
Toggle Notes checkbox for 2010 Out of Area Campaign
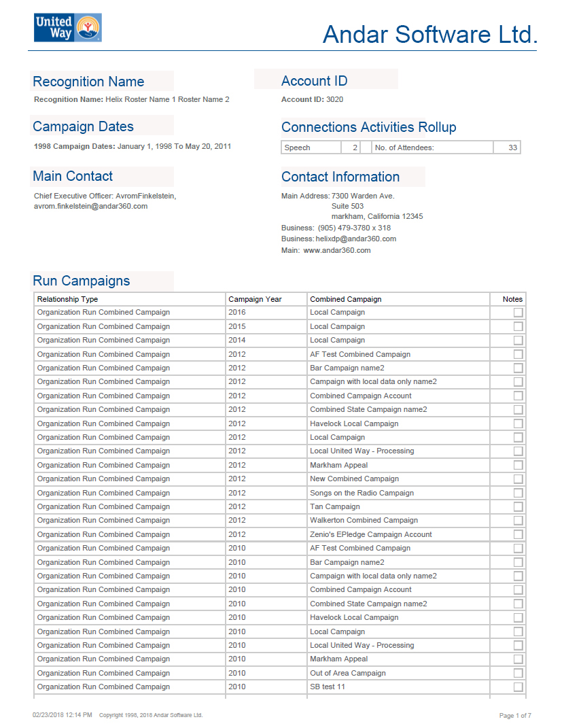518,673
